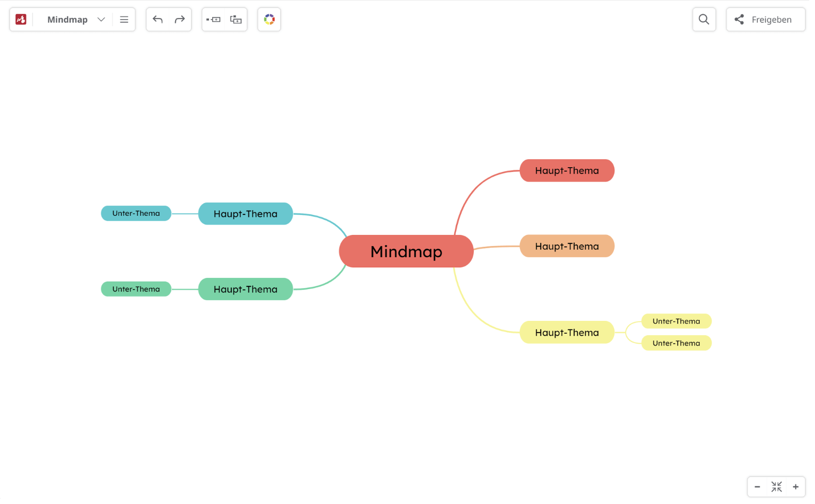Image resolution: width=815 pixels, height=504 pixels.
Task: Select the orange Haupt-Thema node
Action: point(567,246)
